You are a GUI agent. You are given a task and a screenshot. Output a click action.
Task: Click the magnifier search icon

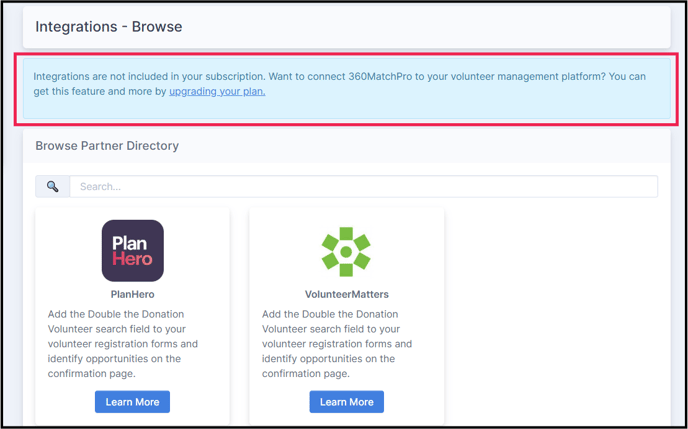(53, 187)
